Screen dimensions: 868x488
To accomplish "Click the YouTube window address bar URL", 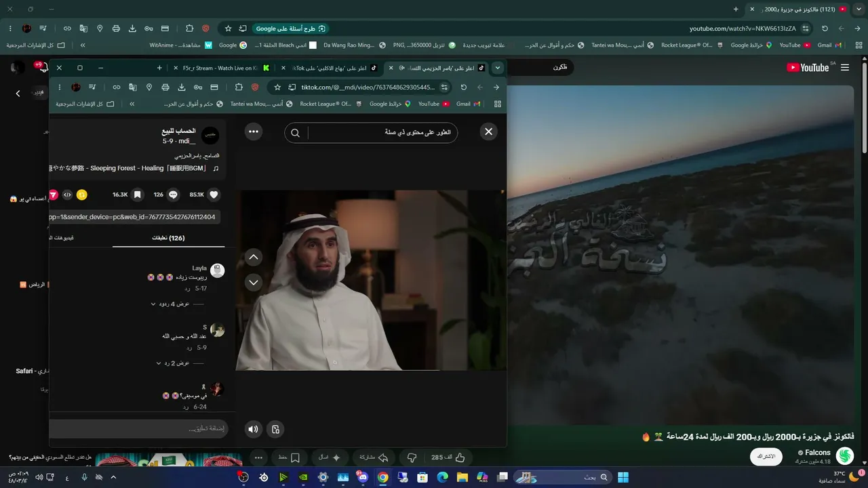I will 743,28.
